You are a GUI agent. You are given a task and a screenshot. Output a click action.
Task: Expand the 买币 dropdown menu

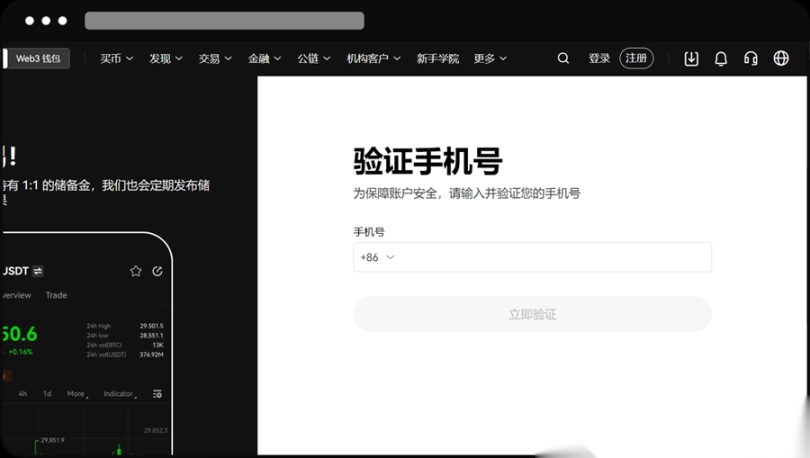click(x=117, y=59)
